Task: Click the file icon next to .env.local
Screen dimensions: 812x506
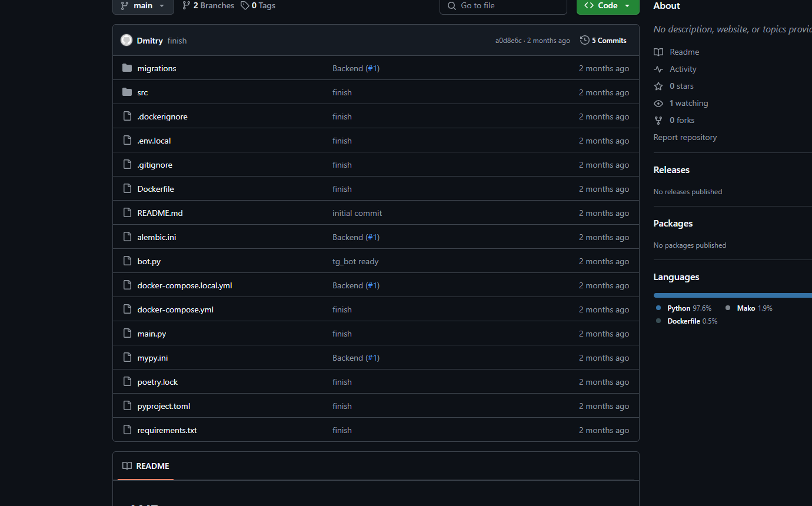Action: [127, 141]
